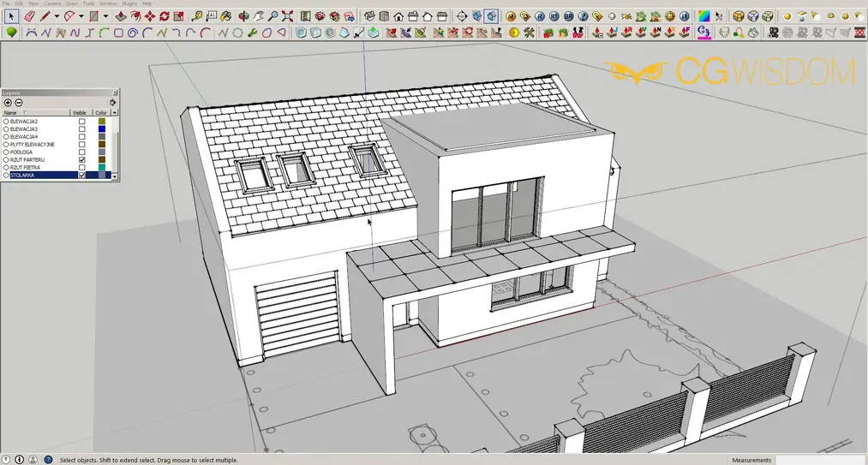Choose the Pencil line tool

[45, 16]
